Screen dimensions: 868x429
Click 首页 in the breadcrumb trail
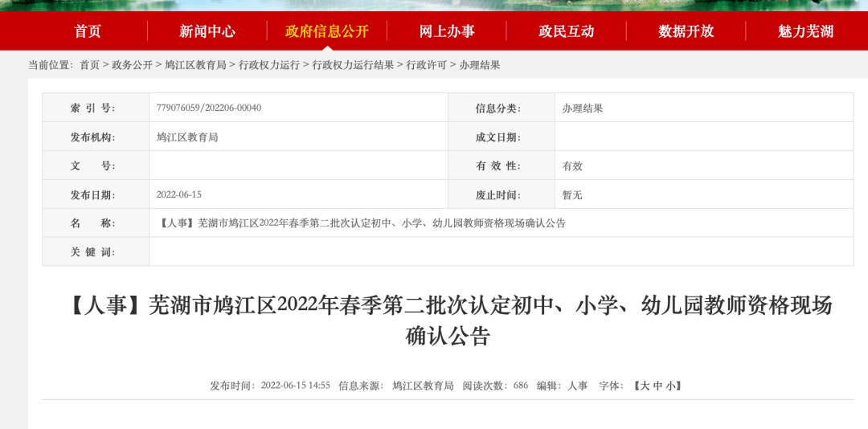89,65
